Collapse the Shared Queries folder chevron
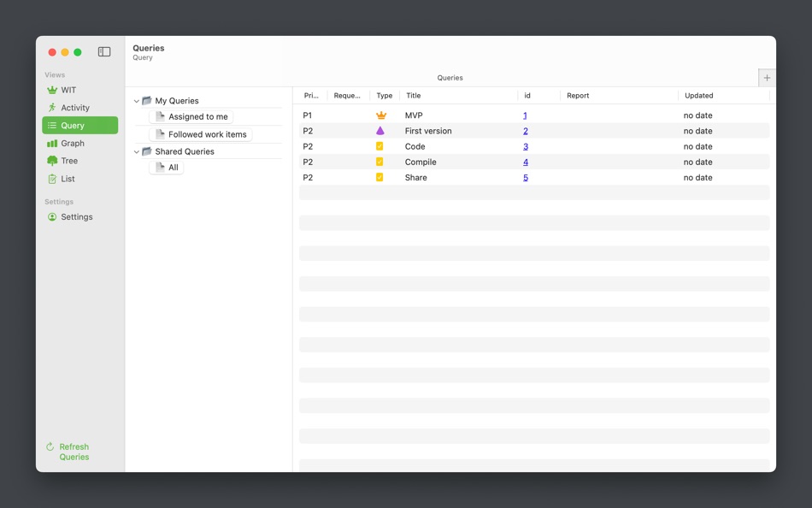The height and width of the screenshot is (508, 812). 136,152
